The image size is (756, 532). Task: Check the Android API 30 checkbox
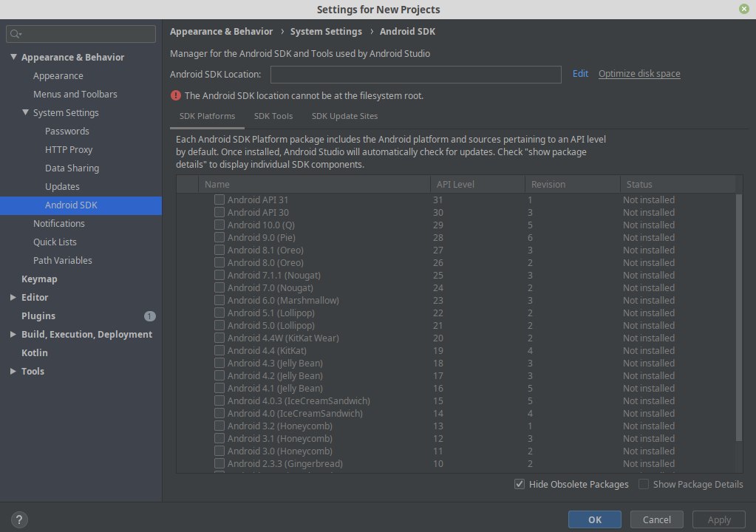point(219,212)
